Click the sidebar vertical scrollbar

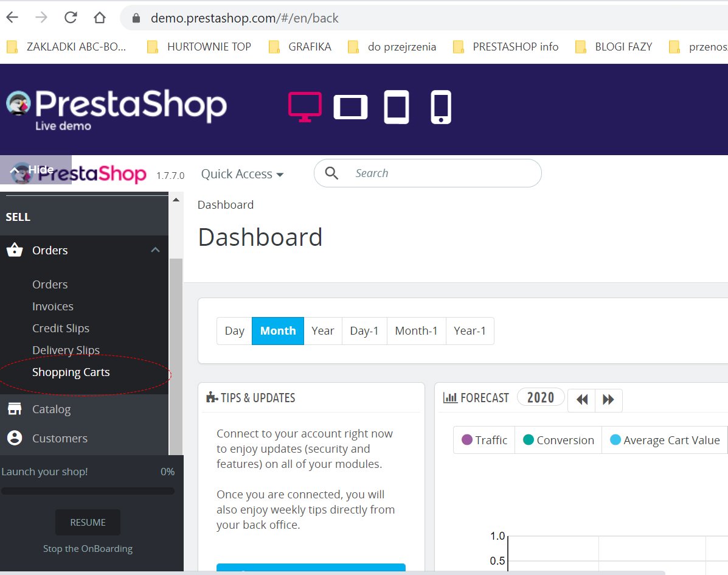coord(176,357)
